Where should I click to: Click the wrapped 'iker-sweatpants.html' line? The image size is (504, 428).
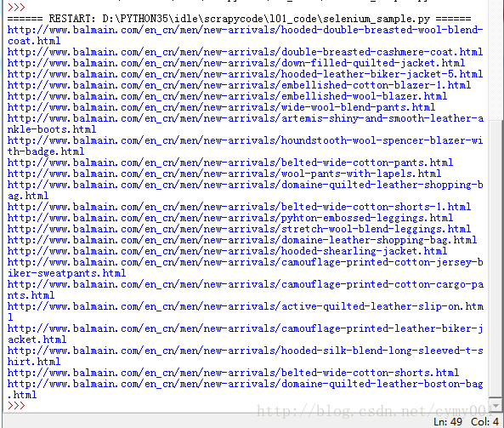[x=66, y=273]
